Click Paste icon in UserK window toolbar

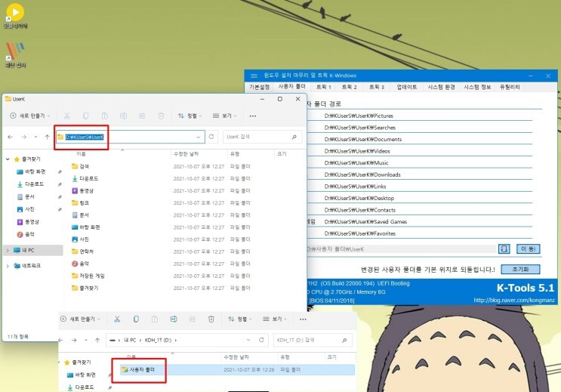point(104,116)
